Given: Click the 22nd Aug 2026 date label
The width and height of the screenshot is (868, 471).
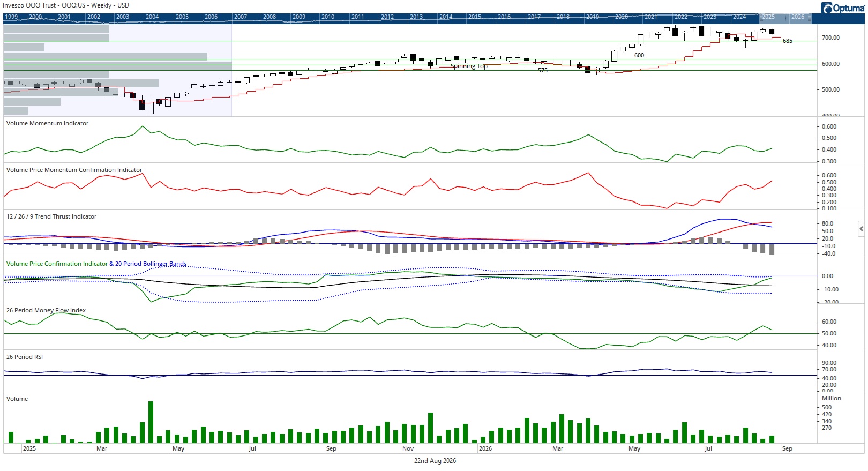Looking at the screenshot, I should coord(435,461).
